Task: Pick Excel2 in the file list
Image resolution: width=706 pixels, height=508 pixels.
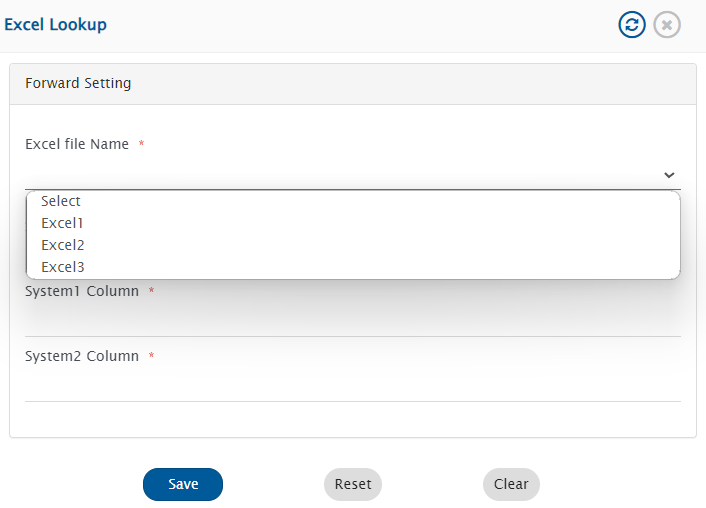Action: (62, 245)
